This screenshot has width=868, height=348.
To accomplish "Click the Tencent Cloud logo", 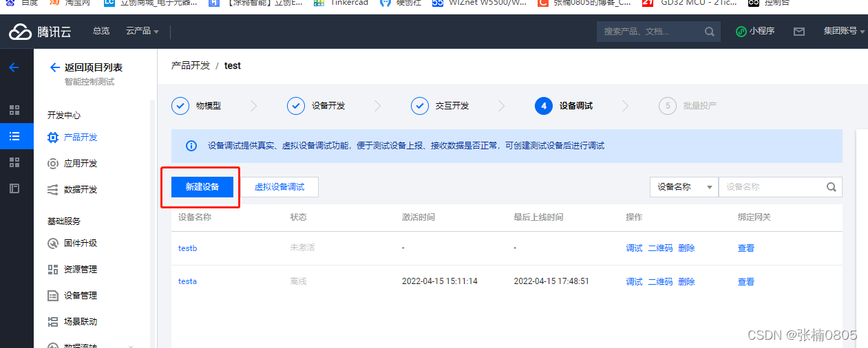I will click(x=40, y=32).
